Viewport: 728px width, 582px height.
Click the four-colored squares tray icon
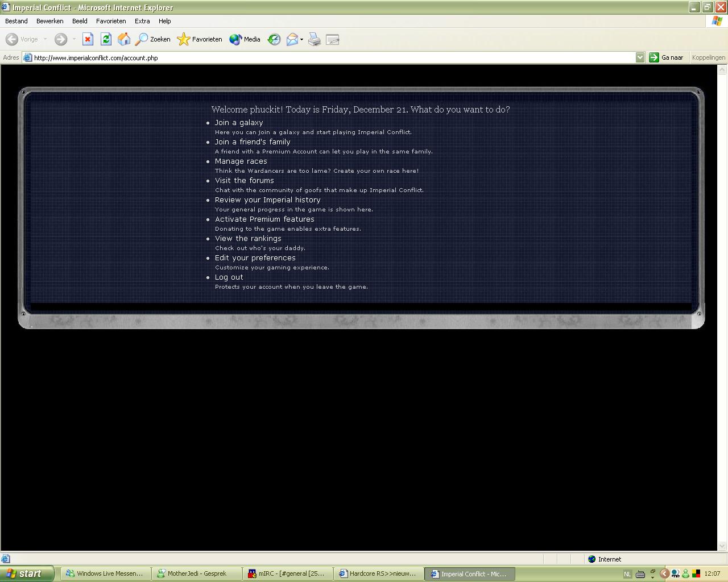(696, 574)
